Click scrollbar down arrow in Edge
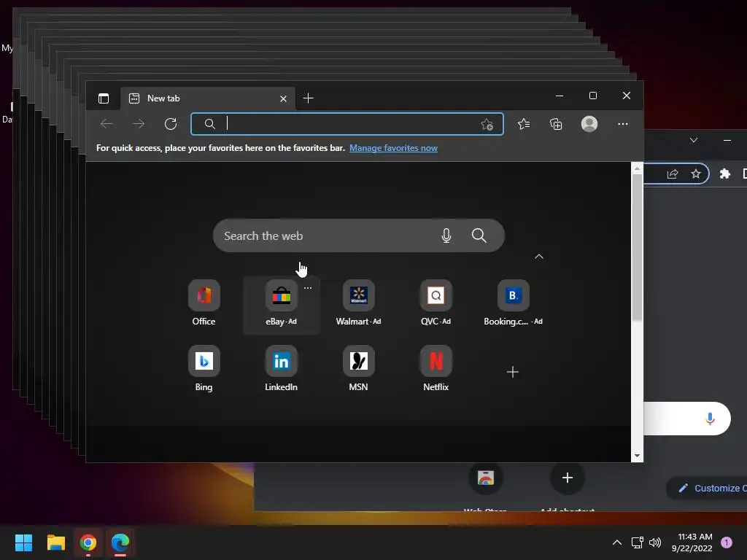Screen dimensions: 747x560 tap(637, 456)
